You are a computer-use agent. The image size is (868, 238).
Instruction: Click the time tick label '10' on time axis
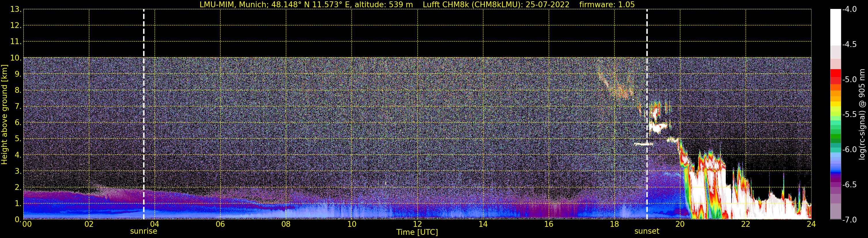(352, 224)
